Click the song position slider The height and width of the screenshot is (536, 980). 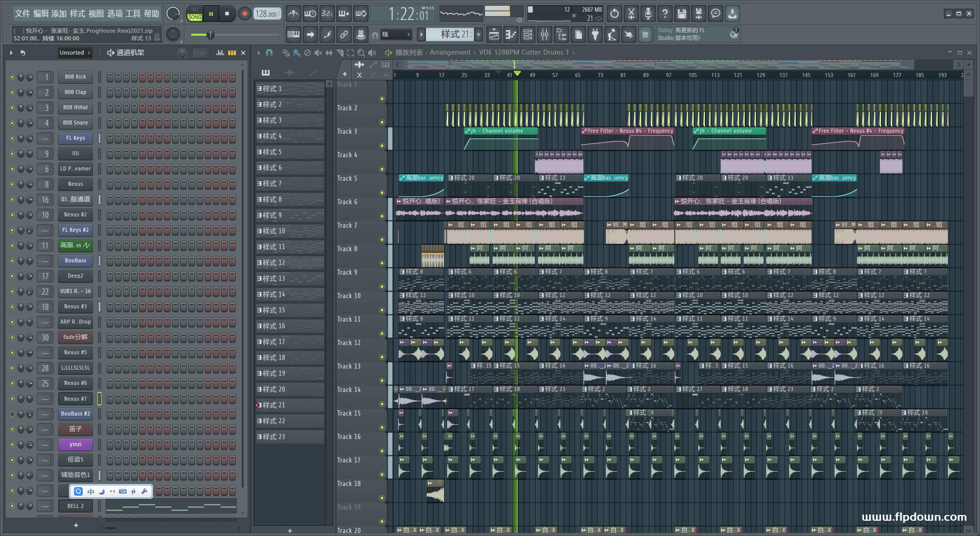(x=236, y=35)
